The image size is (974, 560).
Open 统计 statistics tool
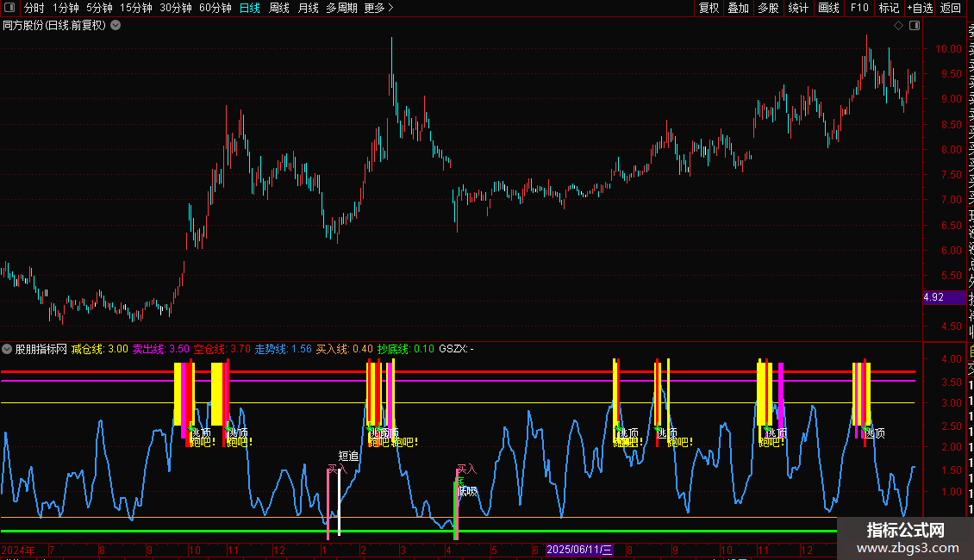click(798, 8)
